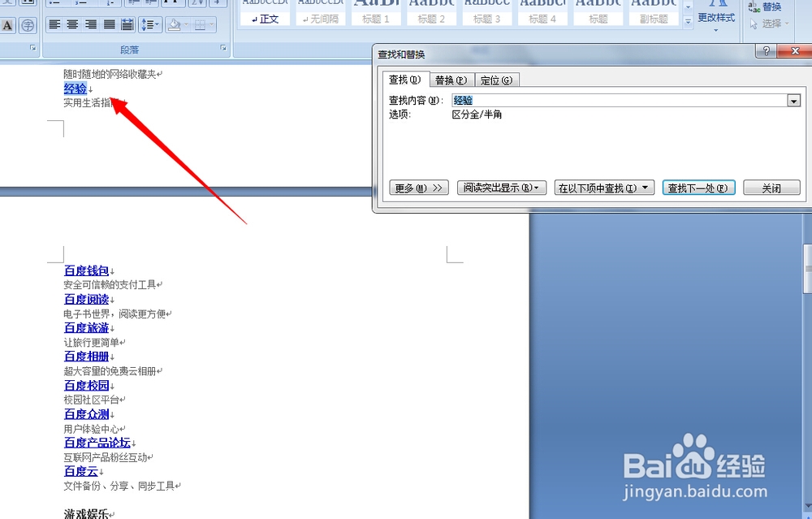This screenshot has height=519, width=812.
Task: Click the text 超大容量的免费云相册
Action: [x=110, y=371]
